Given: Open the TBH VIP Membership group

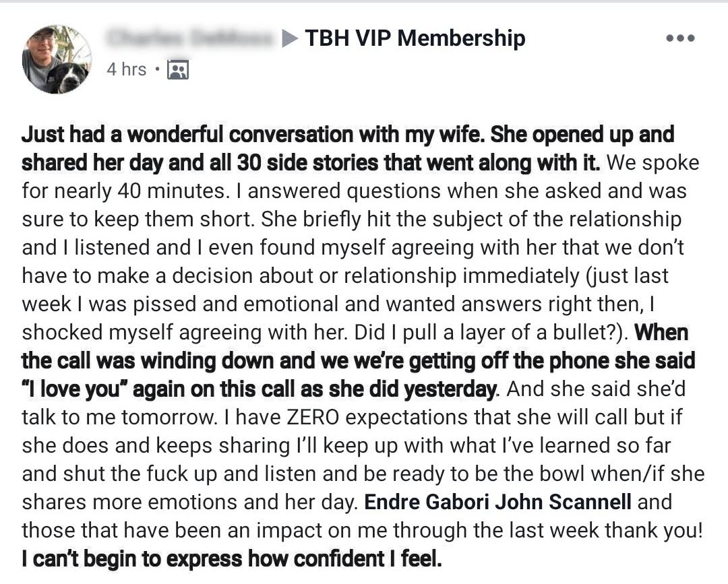Looking at the screenshot, I should 415,38.
